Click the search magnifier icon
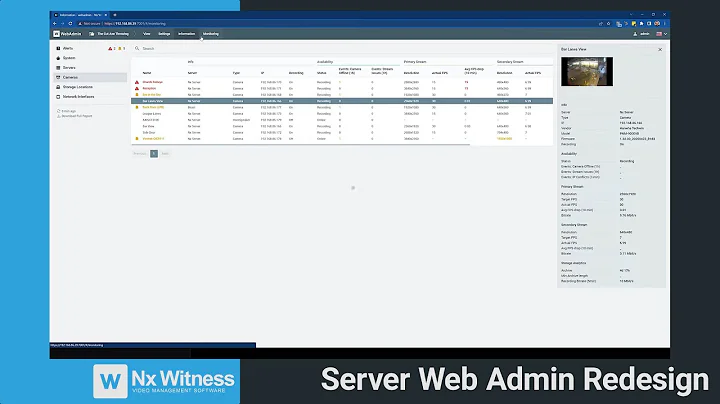This screenshot has height=404, width=720. point(137,48)
